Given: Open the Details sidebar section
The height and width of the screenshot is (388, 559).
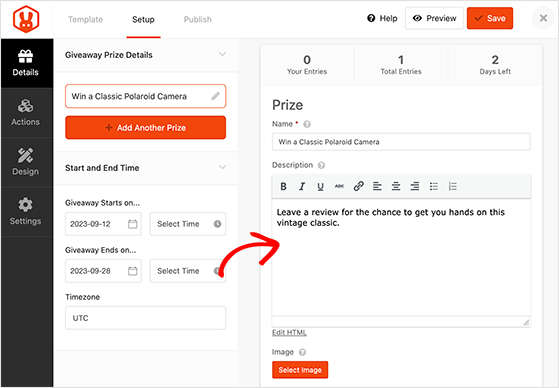Looking at the screenshot, I should pyautogui.click(x=26, y=63).
